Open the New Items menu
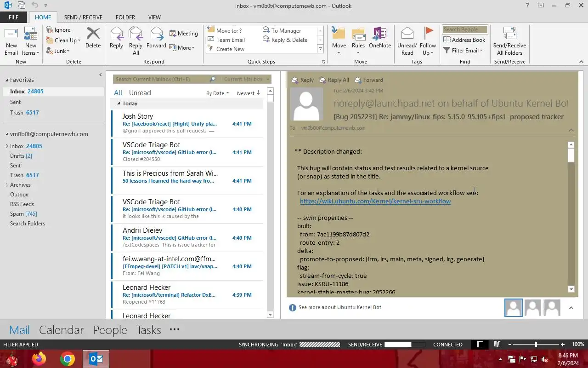 tap(31, 41)
